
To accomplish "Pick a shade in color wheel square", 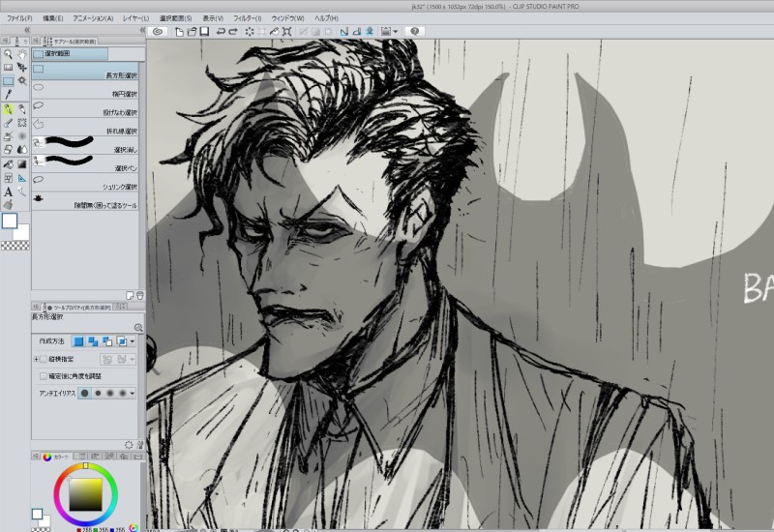I will coord(85,494).
